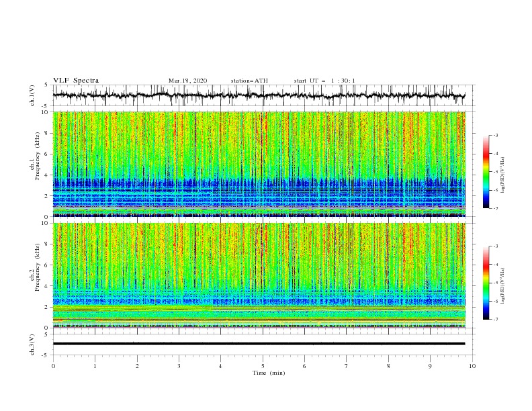The image size is (532, 411).
Task: Click the "VLF Spectra" plot title
Action: tap(76, 81)
